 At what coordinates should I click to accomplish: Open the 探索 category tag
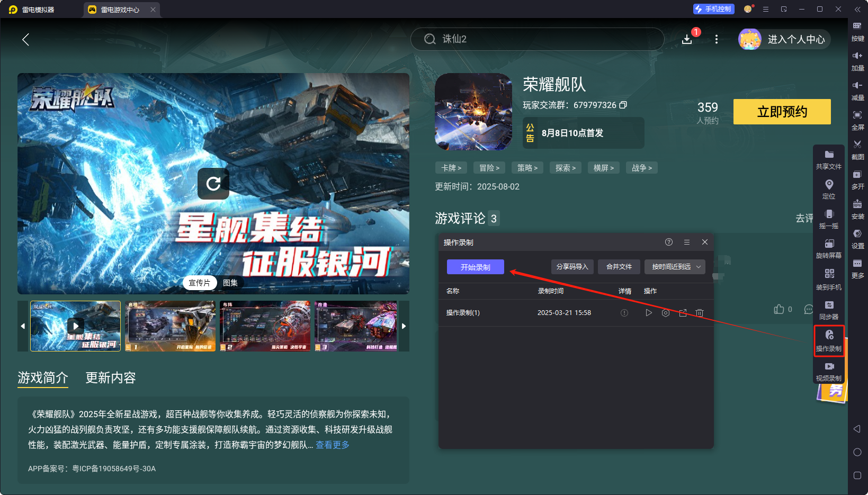pos(566,168)
